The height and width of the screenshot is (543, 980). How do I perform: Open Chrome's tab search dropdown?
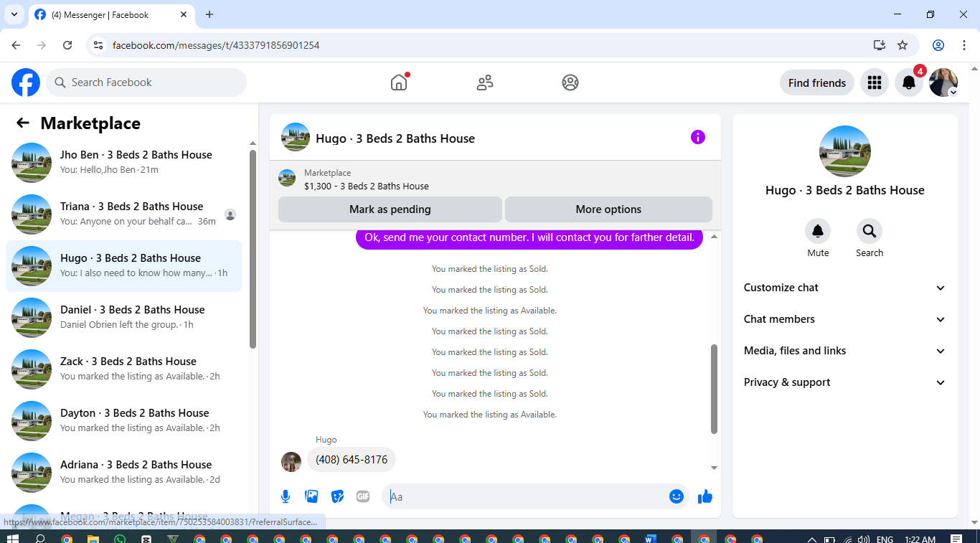pos(14,14)
